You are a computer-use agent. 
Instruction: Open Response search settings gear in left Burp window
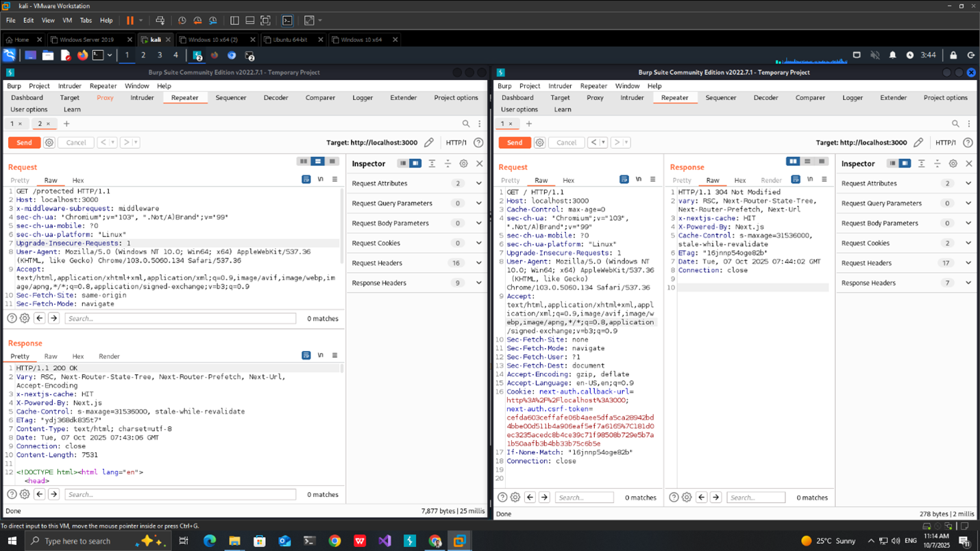[x=25, y=494]
